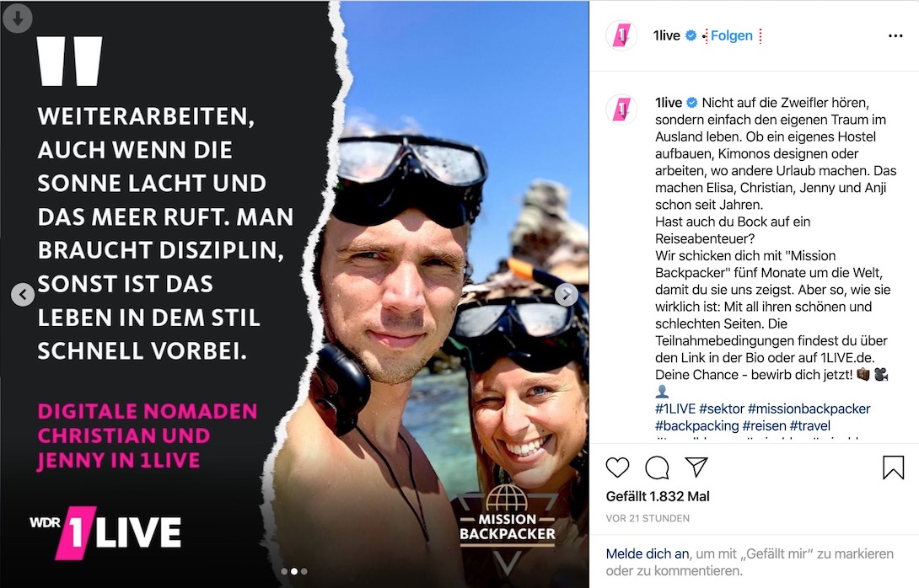Go to next slide with right arrow

pyautogui.click(x=567, y=295)
